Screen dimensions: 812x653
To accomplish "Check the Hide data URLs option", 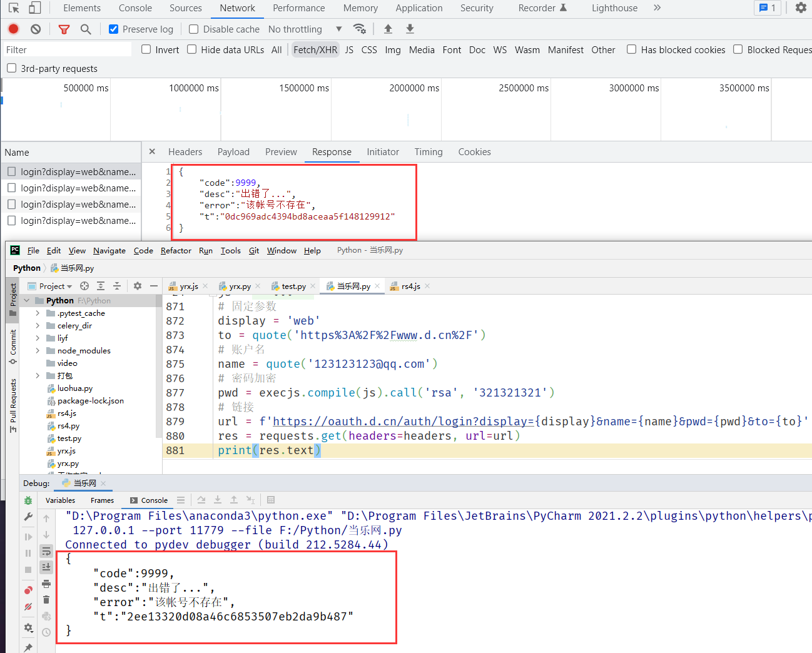I will pos(192,49).
